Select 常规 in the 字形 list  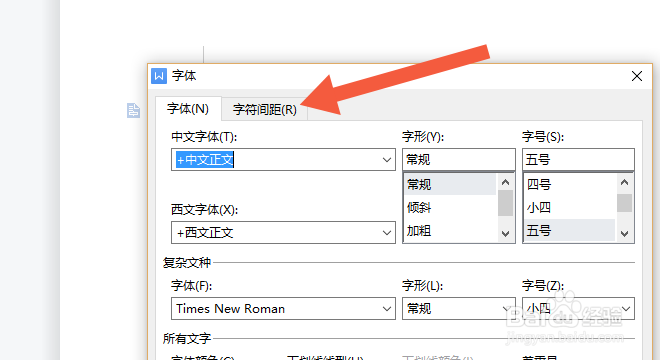point(450,184)
